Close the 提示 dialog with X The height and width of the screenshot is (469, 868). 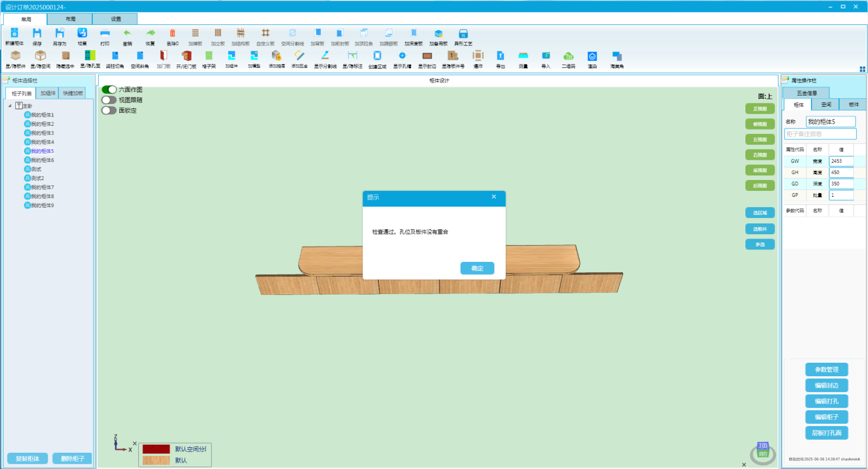pos(494,197)
